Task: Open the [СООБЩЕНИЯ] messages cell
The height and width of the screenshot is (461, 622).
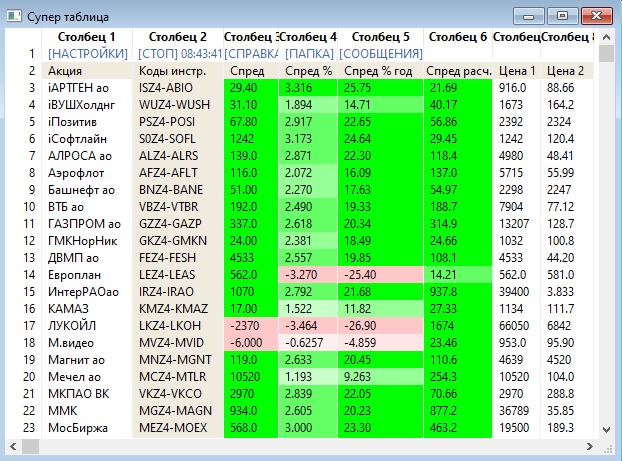Action: pos(380,54)
